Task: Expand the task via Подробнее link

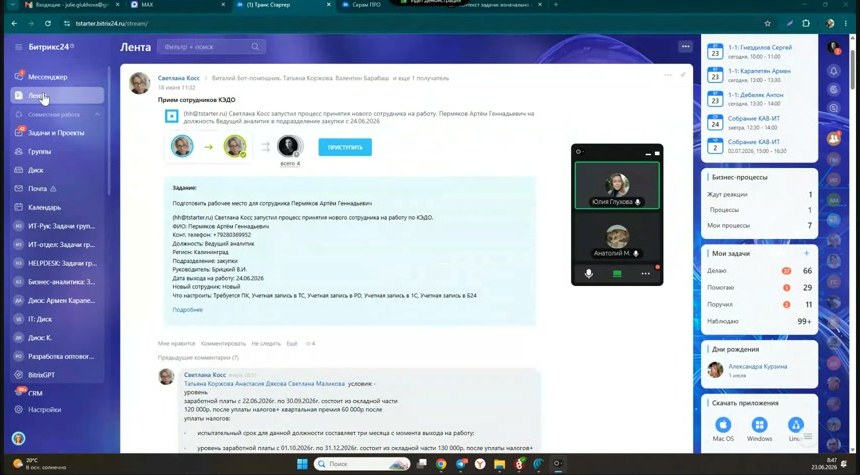Action: click(x=188, y=310)
